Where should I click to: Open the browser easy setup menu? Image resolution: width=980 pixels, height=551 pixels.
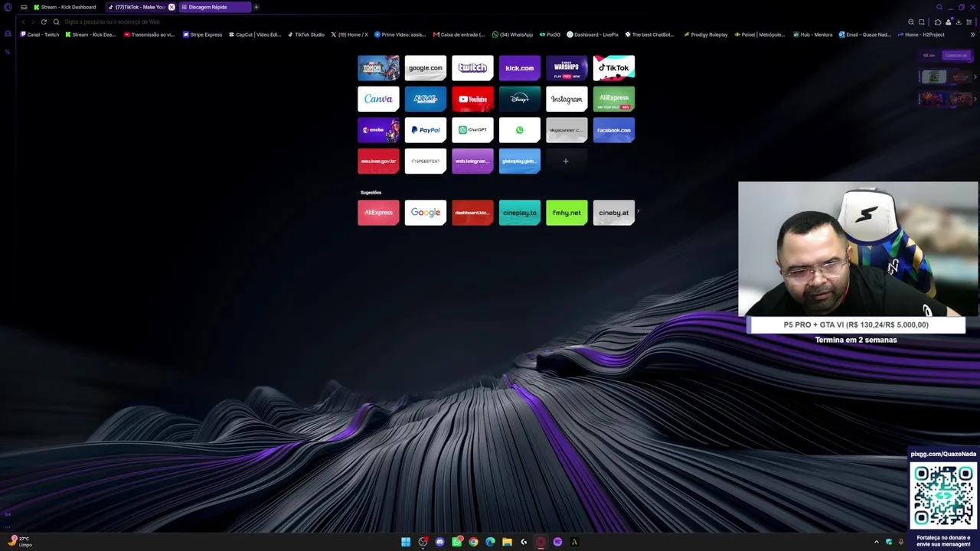click(969, 21)
